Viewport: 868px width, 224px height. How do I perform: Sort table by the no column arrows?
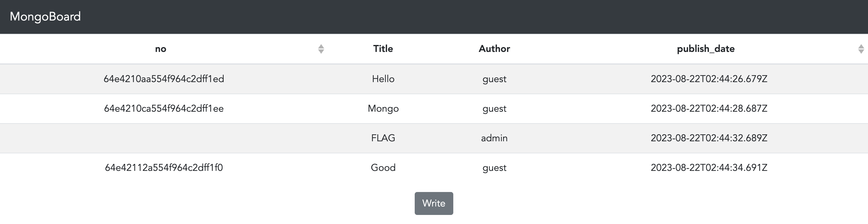click(321, 49)
